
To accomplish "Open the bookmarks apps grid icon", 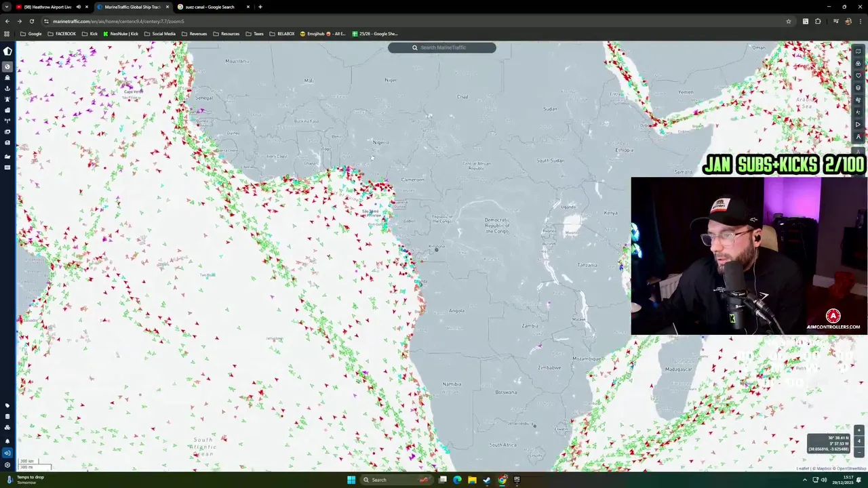I will [x=7, y=34].
